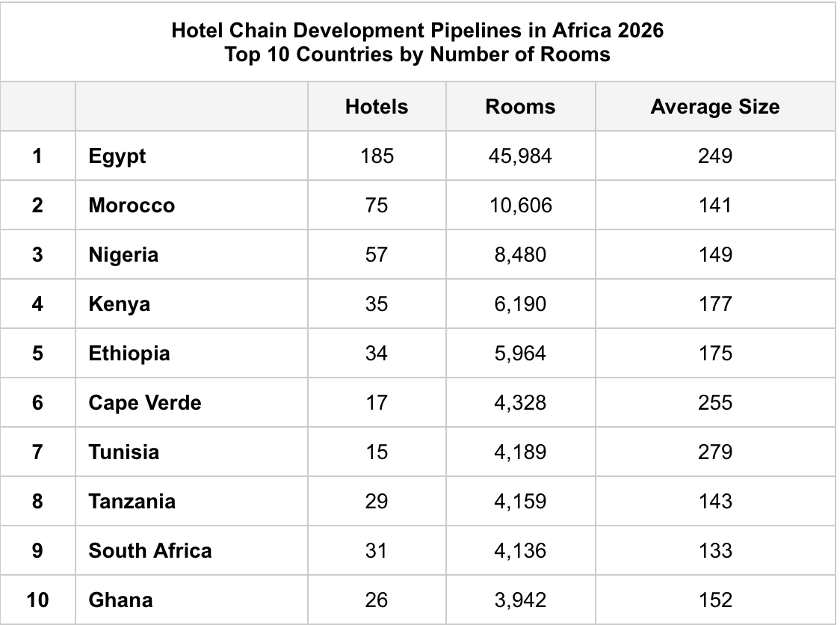Select the Morocco row label
840x625 pixels.
click(x=132, y=205)
